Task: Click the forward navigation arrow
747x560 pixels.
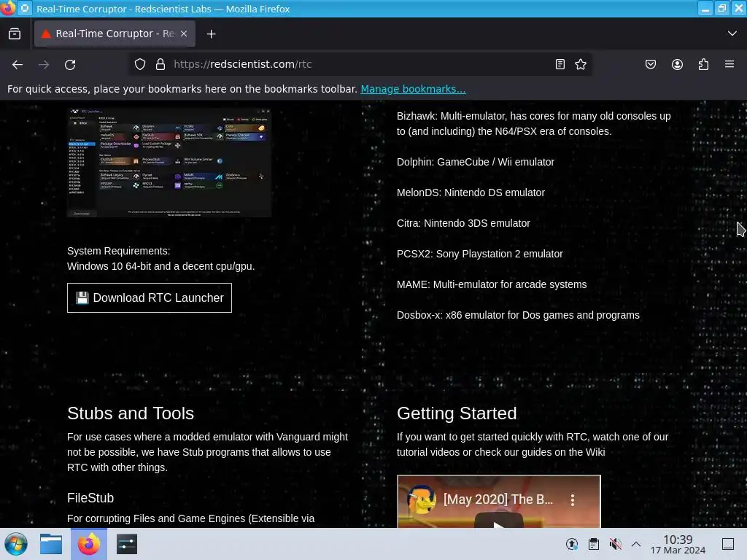Action: click(44, 64)
